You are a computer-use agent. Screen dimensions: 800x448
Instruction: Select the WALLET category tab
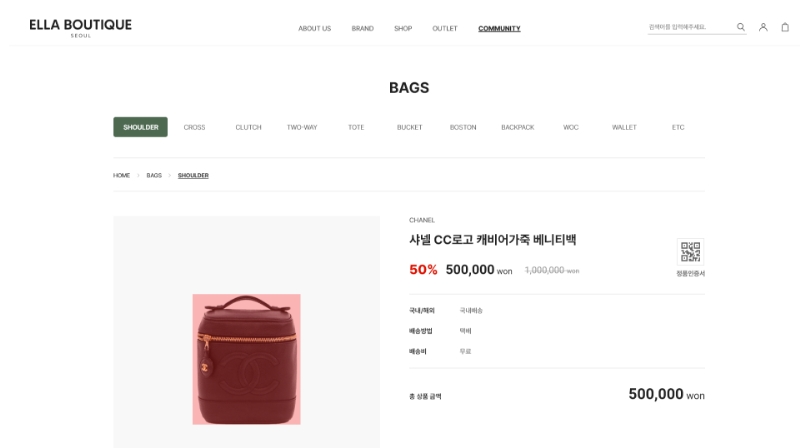point(624,127)
